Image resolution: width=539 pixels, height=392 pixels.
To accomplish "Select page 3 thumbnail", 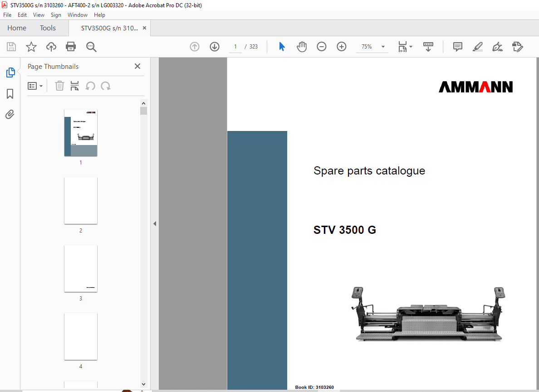I will tap(81, 269).
